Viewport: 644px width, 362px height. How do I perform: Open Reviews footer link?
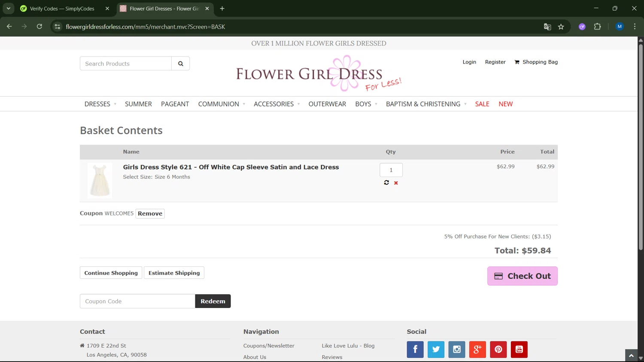[332, 357]
